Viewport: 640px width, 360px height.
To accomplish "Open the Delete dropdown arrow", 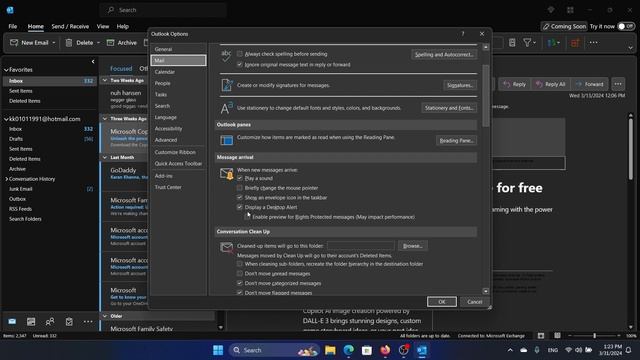I will (x=98, y=42).
